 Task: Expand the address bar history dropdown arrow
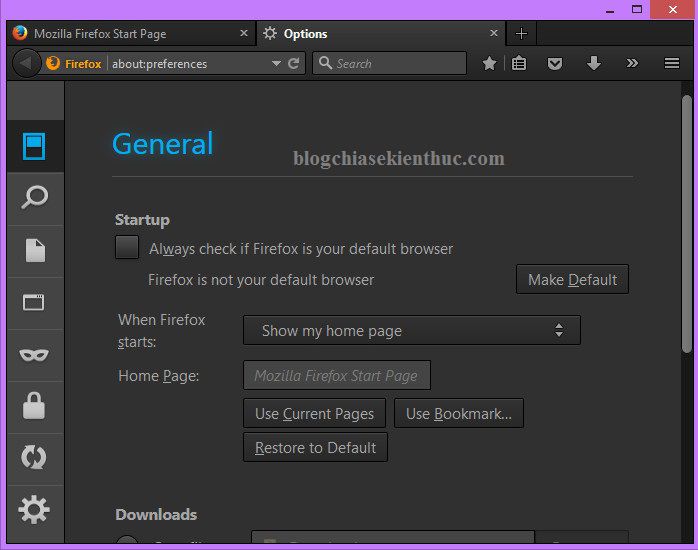pyautogui.click(x=276, y=64)
